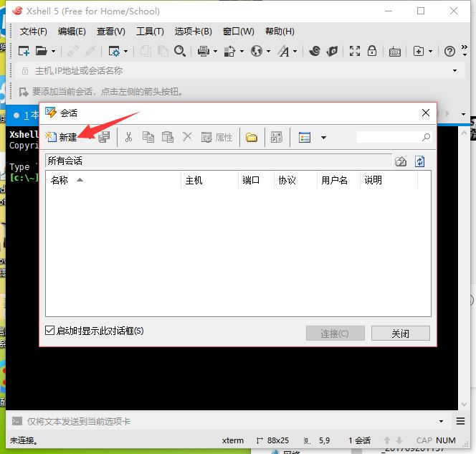This screenshot has height=454, width=476.
Task: Open the compose bar target dropdown
Action: pos(441,421)
